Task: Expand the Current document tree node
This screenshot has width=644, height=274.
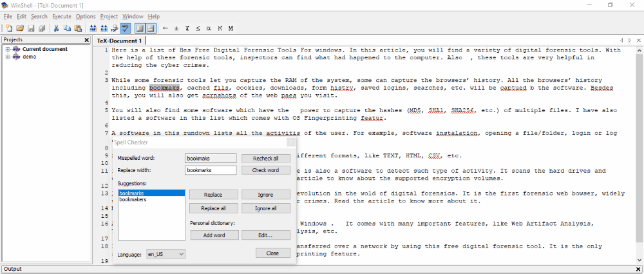Action: (7, 49)
